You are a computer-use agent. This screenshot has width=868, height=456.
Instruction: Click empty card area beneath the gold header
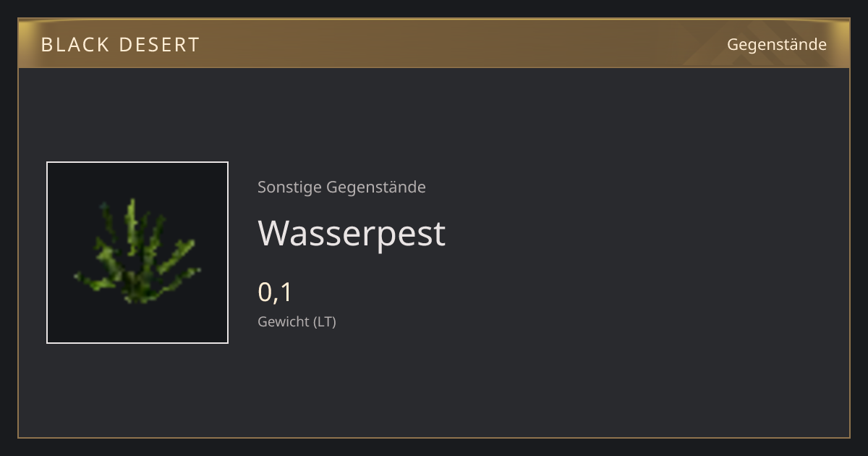[434, 109]
